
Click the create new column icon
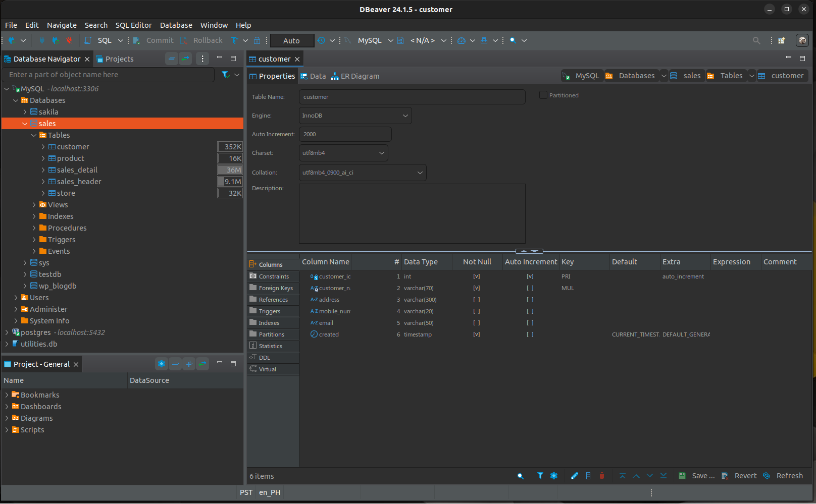(588, 476)
